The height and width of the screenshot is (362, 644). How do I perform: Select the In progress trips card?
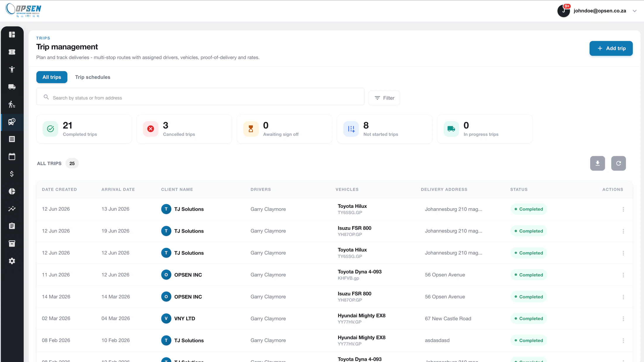(485, 129)
